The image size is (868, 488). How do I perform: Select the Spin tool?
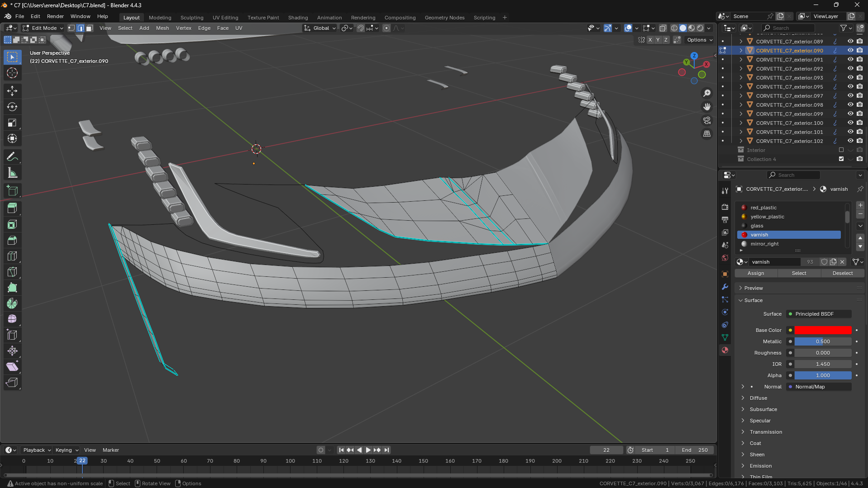click(x=12, y=303)
